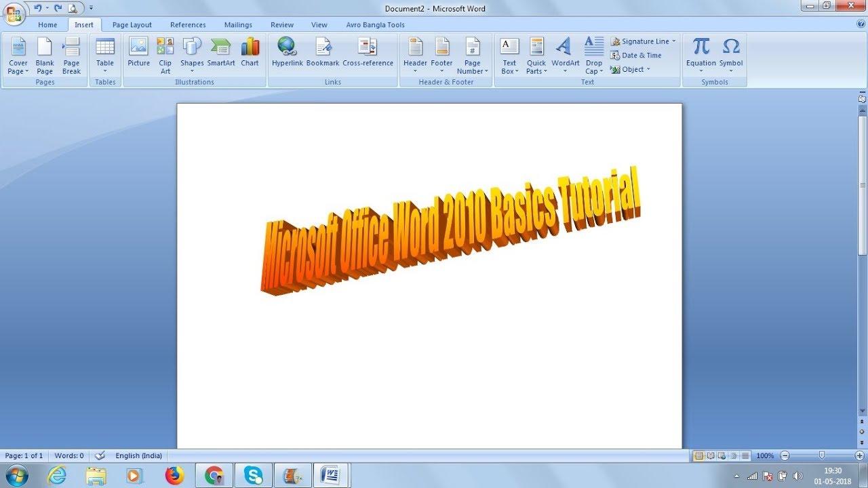
Task: Open the Page Number dropdown
Action: point(473,56)
